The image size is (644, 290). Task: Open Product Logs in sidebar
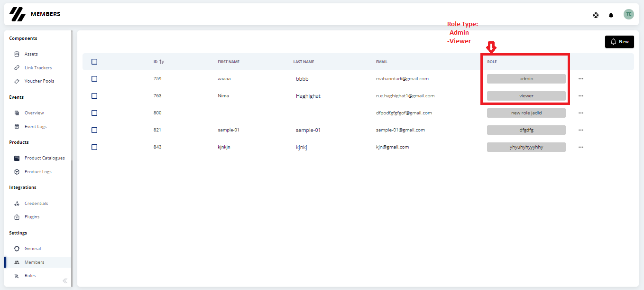pos(37,172)
